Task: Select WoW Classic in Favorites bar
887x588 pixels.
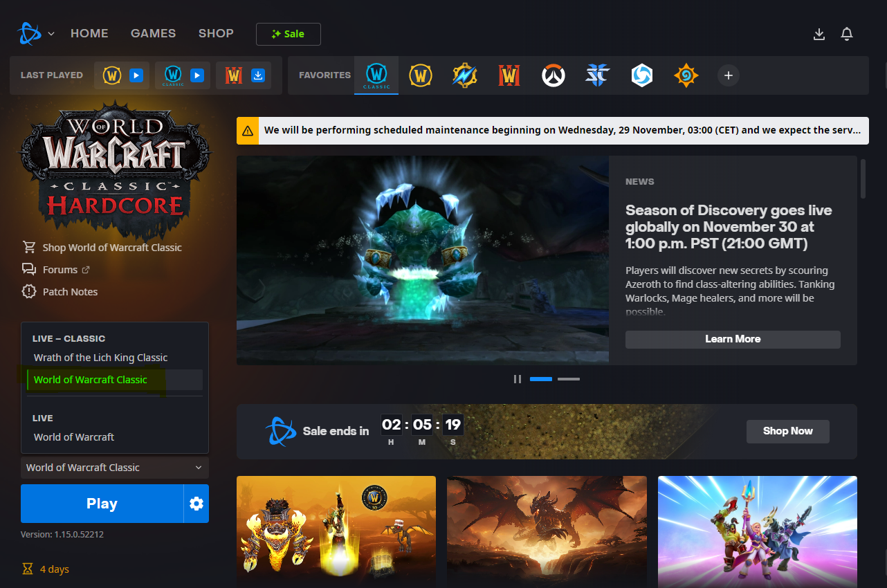Action: (x=376, y=75)
